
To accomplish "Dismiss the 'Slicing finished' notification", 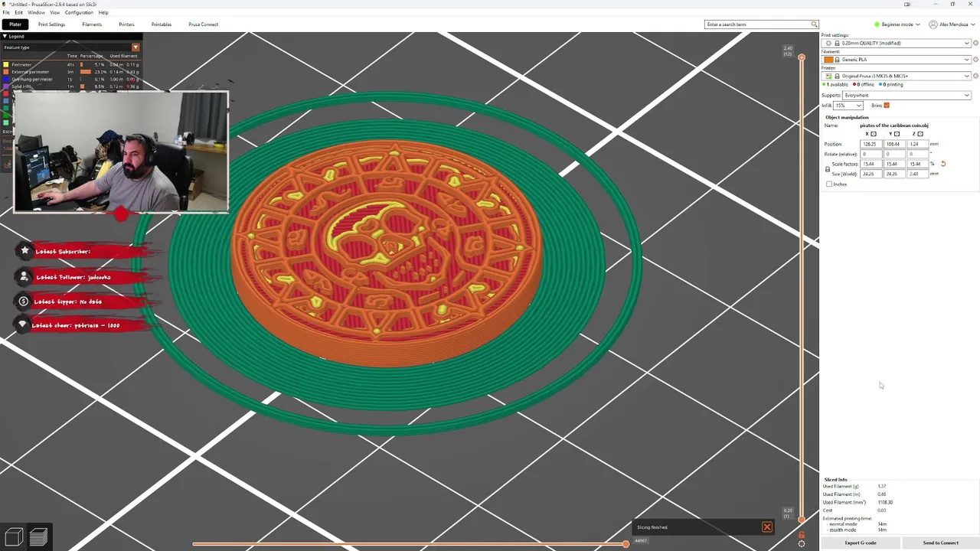I will click(x=766, y=527).
